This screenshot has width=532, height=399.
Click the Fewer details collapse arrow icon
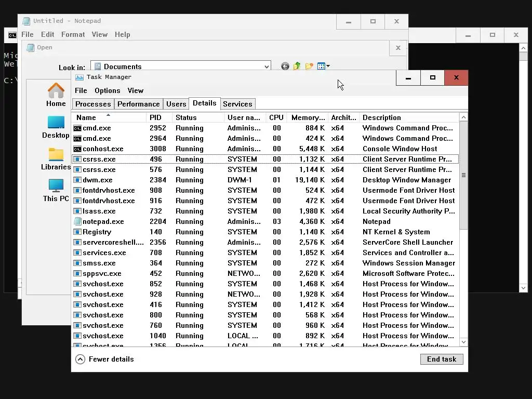80,360
